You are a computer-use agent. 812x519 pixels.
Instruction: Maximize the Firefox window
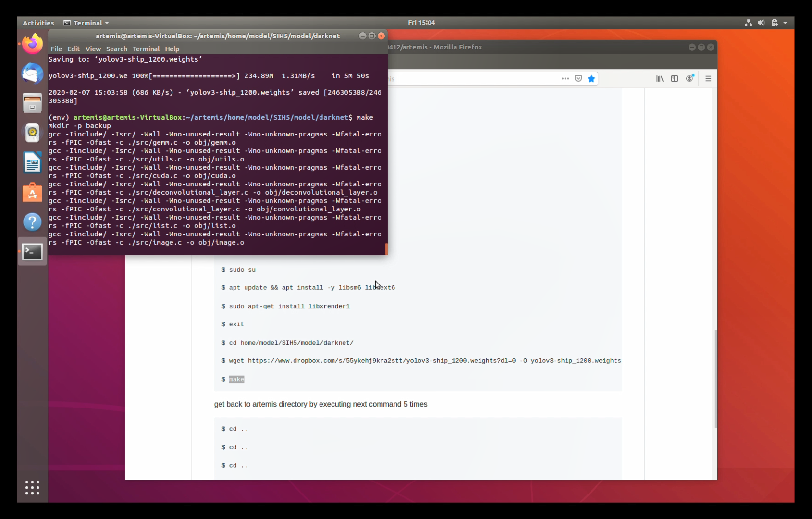[701, 47]
